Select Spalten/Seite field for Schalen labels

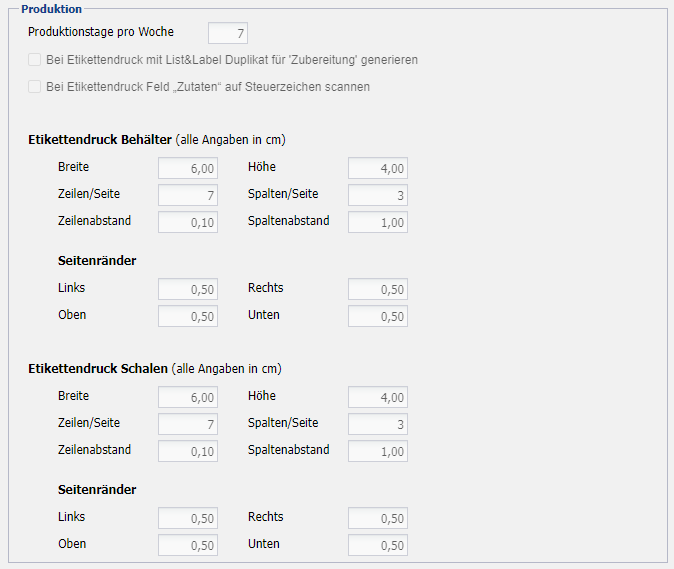coord(377,424)
